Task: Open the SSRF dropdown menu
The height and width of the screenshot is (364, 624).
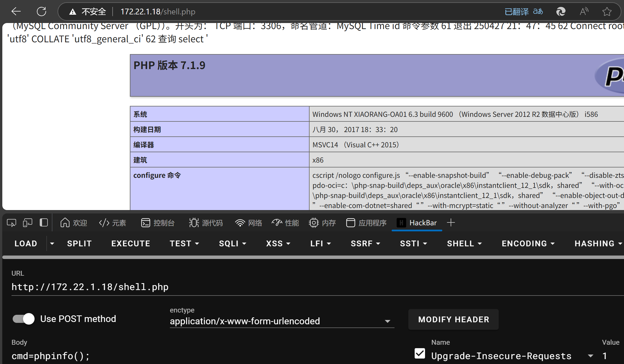Action: [365, 243]
